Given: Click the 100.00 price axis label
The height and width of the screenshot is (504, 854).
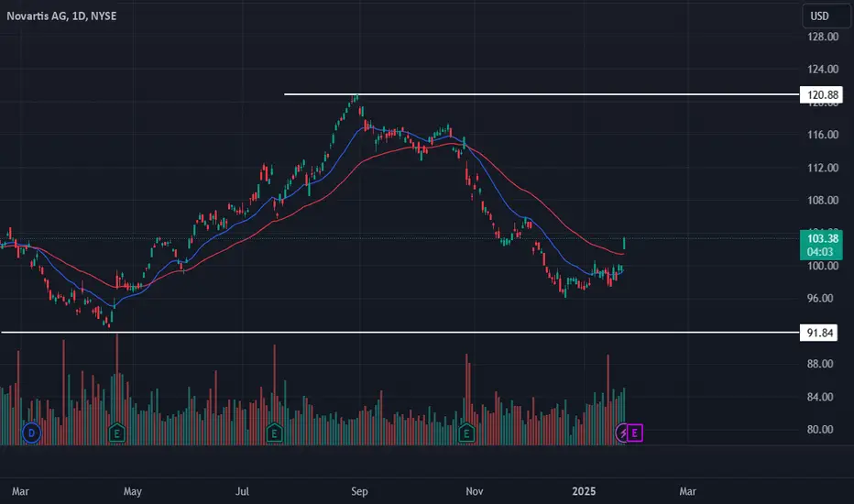Looking at the screenshot, I should 823,266.
